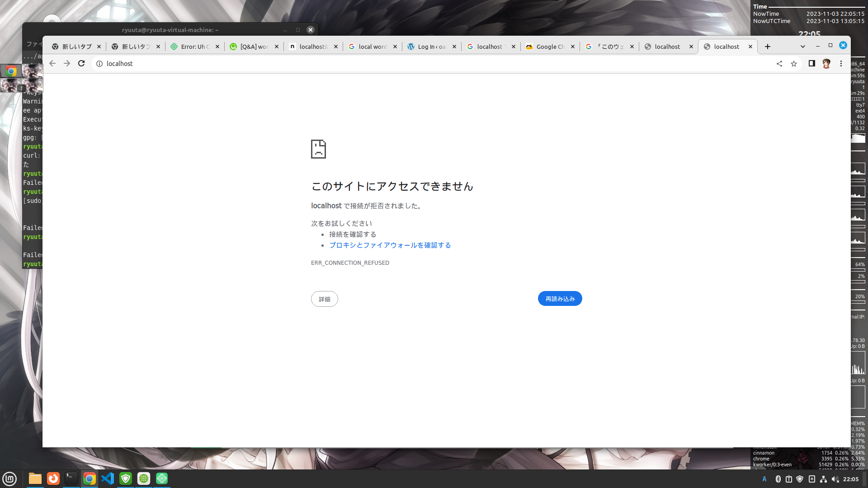Open Firefox from the taskbar

click(53, 479)
